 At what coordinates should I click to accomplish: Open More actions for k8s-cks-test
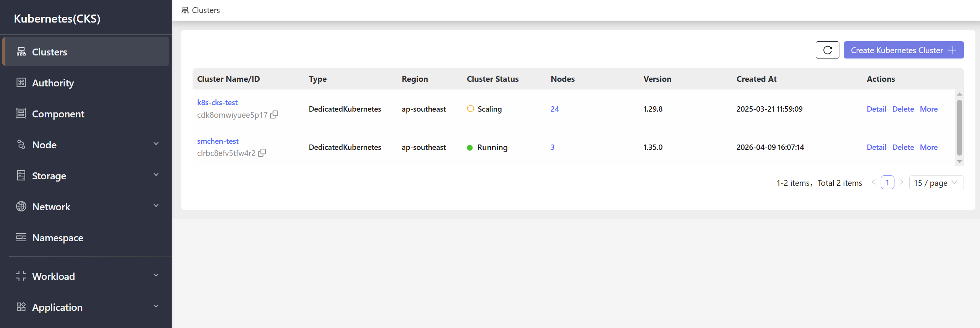929,109
